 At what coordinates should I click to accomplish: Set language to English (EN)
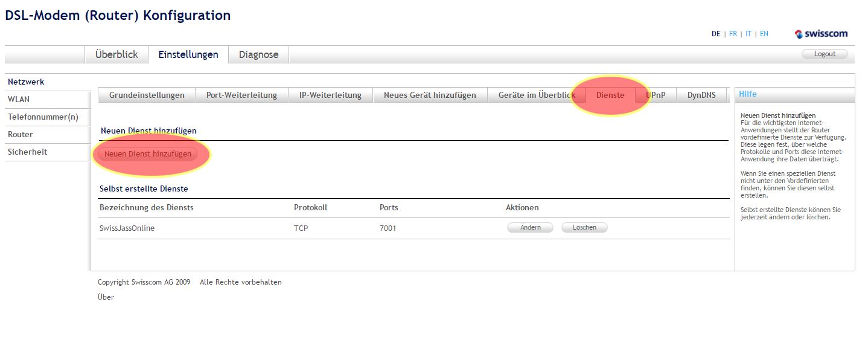[x=764, y=34]
